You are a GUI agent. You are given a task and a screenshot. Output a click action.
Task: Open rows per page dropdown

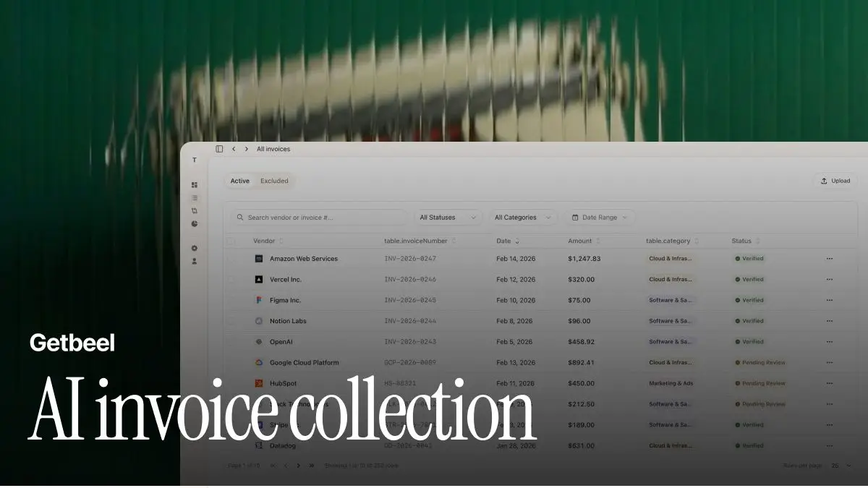tap(841, 466)
